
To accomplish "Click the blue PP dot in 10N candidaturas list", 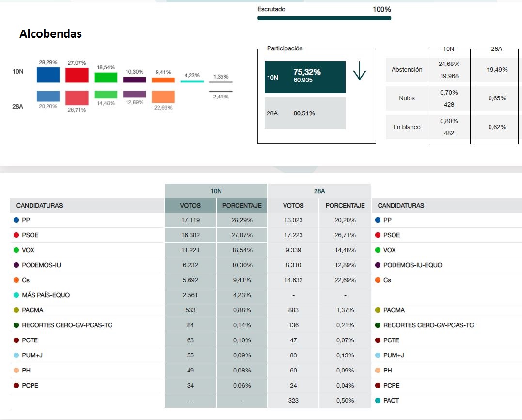I will tap(16, 220).
